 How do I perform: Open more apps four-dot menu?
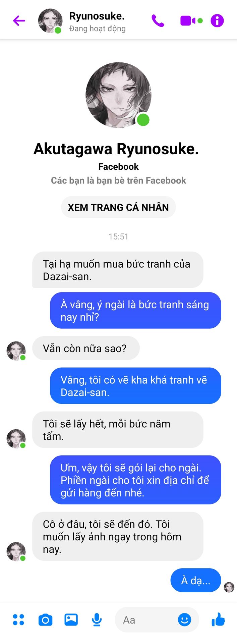[18, 620]
